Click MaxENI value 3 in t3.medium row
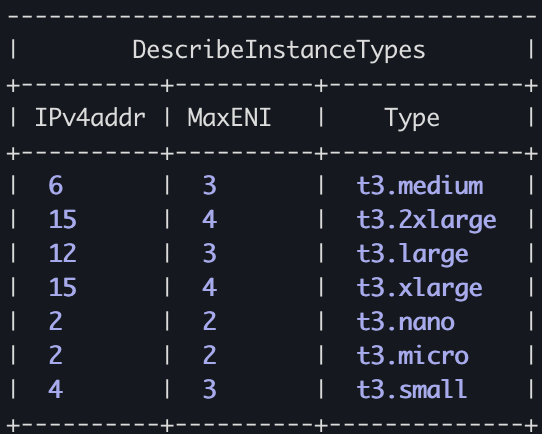This screenshot has width=542, height=434. (209, 185)
